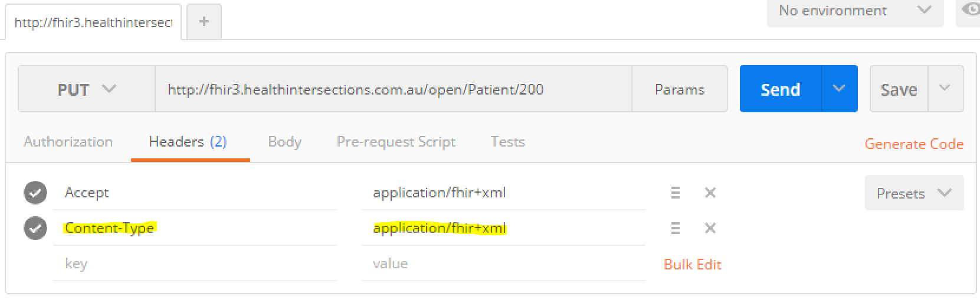Image resolution: width=980 pixels, height=299 pixels.
Task: Click the Accept row drag handle icon
Action: pyautogui.click(x=676, y=193)
